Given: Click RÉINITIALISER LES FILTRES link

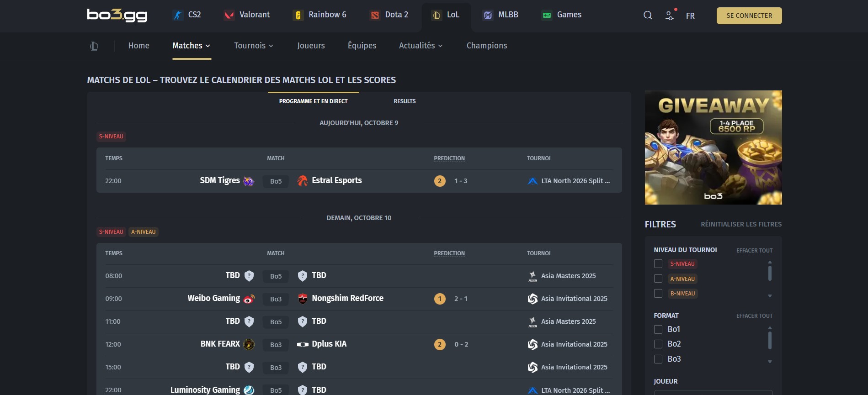Looking at the screenshot, I should point(741,224).
